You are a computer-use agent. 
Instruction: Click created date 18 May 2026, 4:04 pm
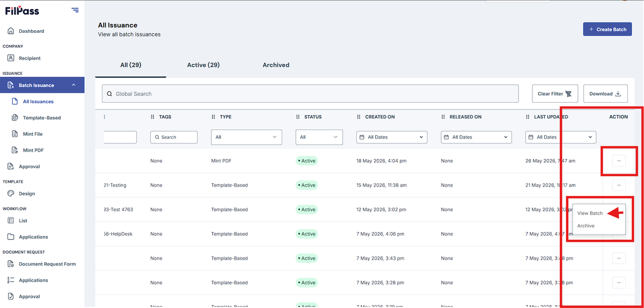382,161
